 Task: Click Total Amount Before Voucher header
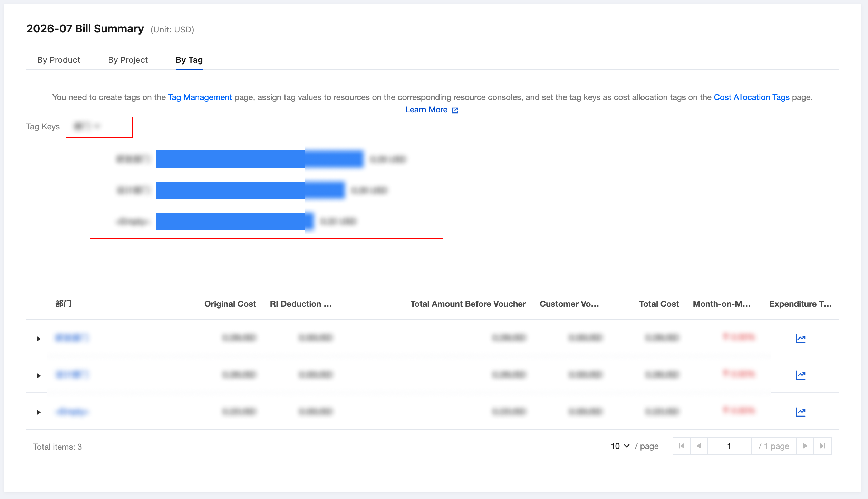coord(468,304)
